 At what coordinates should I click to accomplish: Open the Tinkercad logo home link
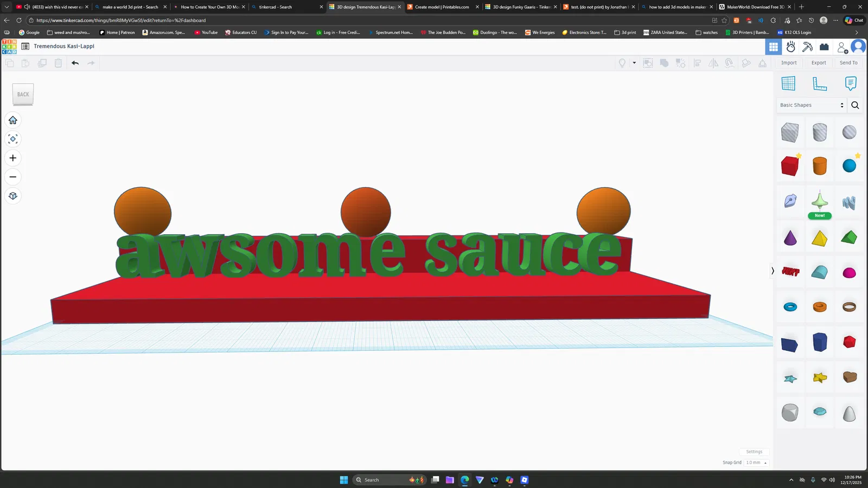click(9, 47)
